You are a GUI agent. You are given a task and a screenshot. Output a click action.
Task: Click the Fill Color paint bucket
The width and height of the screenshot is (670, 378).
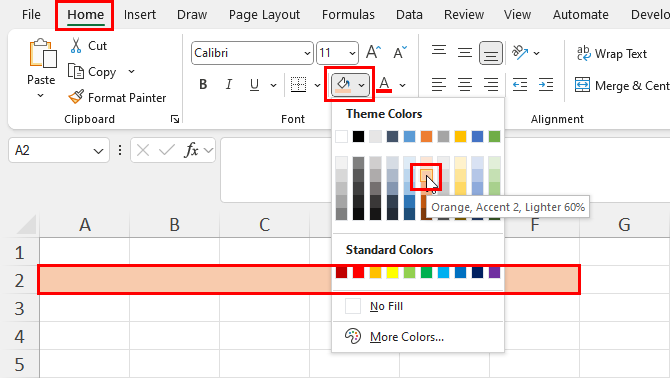343,84
